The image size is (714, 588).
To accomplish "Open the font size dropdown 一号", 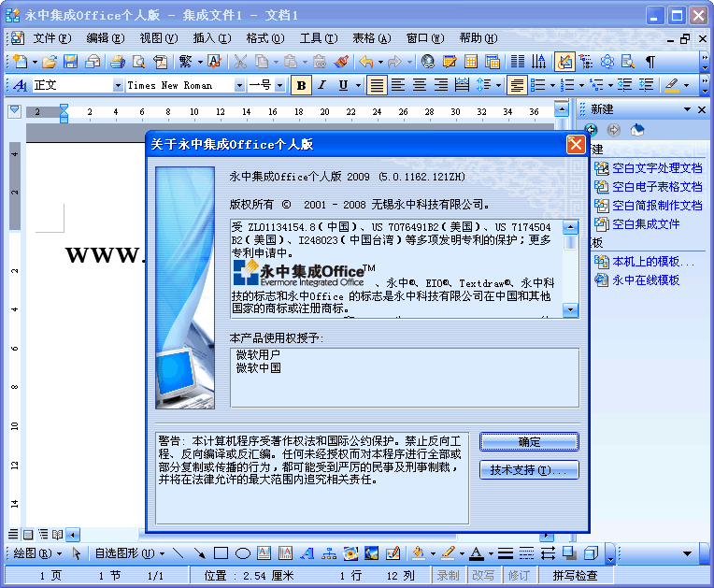I will coord(280,85).
